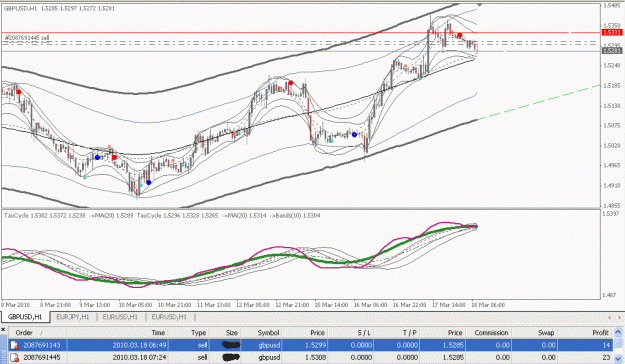Click open price 1.5299 in the order row

[x=317, y=345]
